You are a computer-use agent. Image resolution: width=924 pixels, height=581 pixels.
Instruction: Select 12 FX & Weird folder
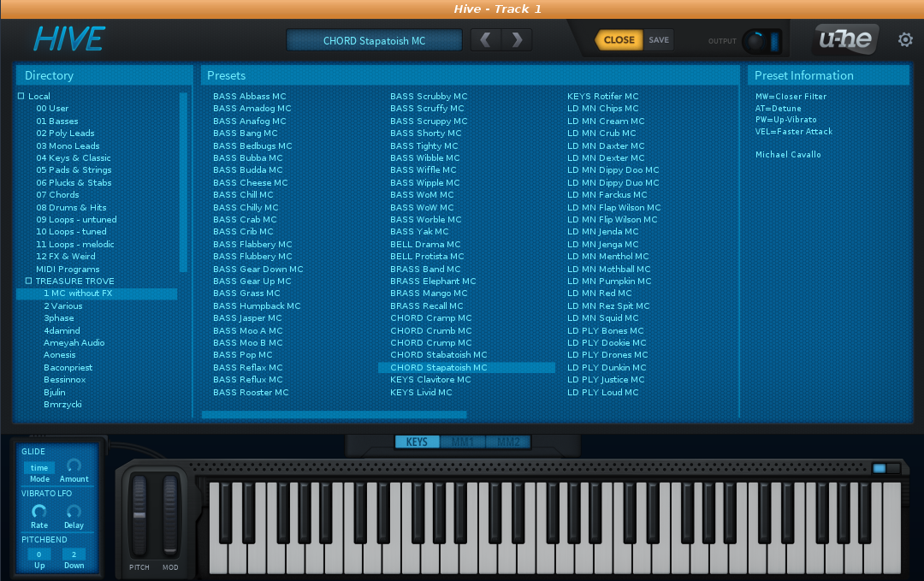(x=65, y=257)
